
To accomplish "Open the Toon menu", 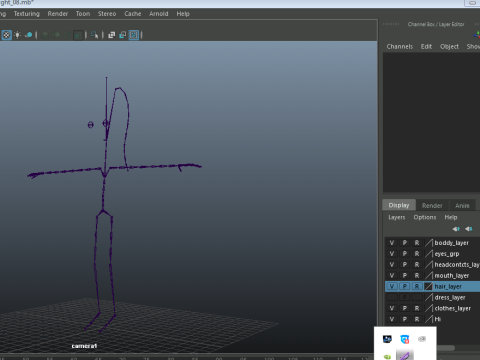I will click(x=83, y=14).
